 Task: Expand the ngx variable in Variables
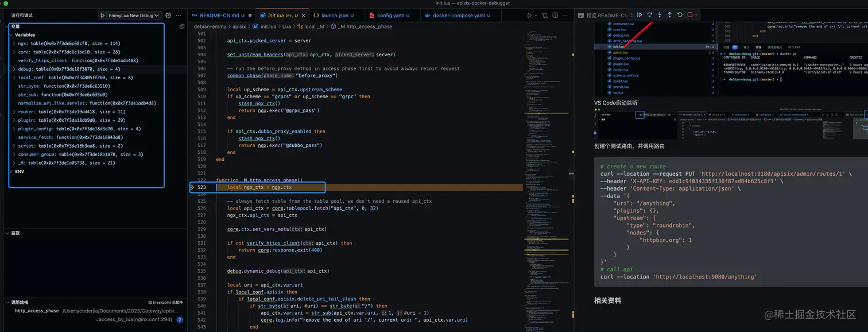pyautogui.click(x=13, y=43)
